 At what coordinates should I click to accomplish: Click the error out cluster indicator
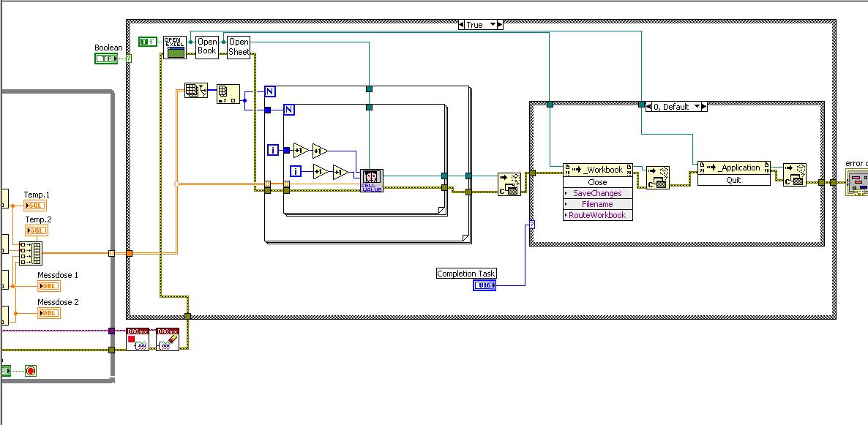click(x=857, y=183)
